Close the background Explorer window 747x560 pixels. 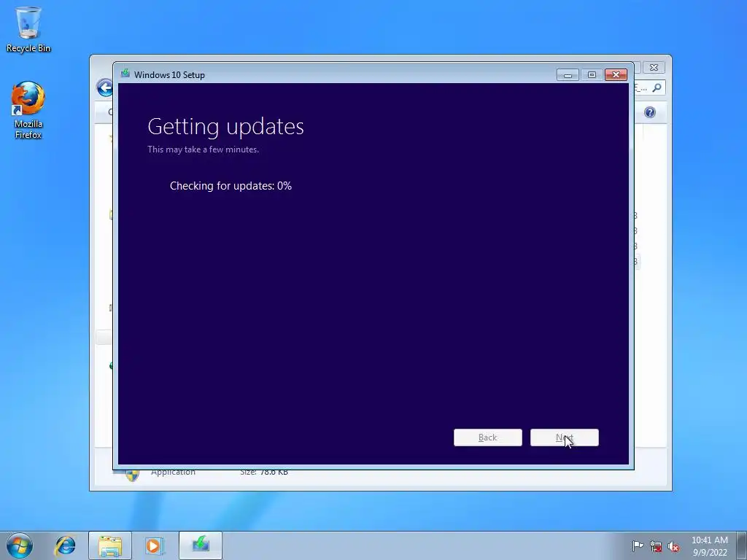tap(654, 68)
